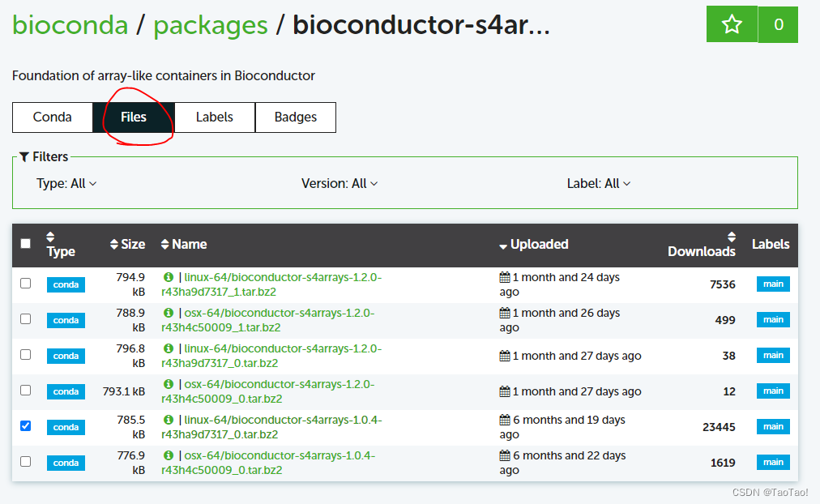Open the Label: All filter dropdown
The height and width of the screenshot is (504, 820).
coord(599,183)
